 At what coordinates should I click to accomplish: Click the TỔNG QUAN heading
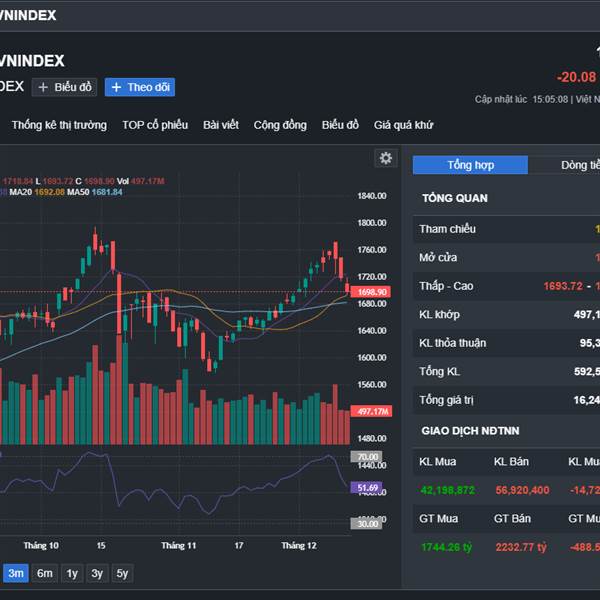455,198
